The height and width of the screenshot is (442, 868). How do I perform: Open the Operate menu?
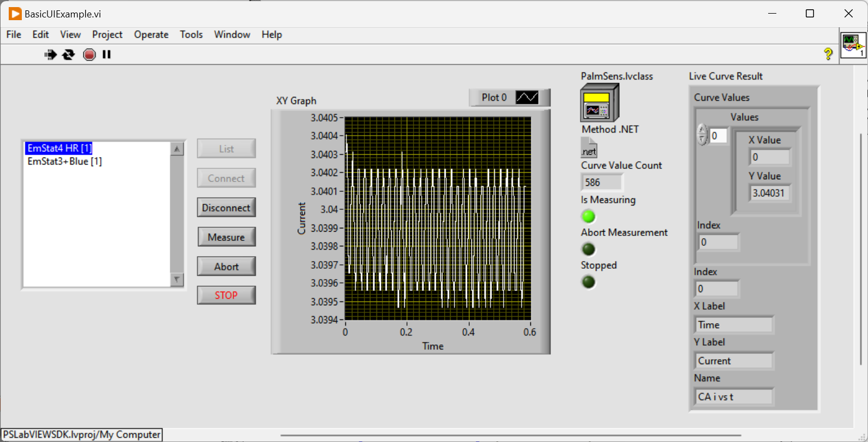click(x=151, y=34)
